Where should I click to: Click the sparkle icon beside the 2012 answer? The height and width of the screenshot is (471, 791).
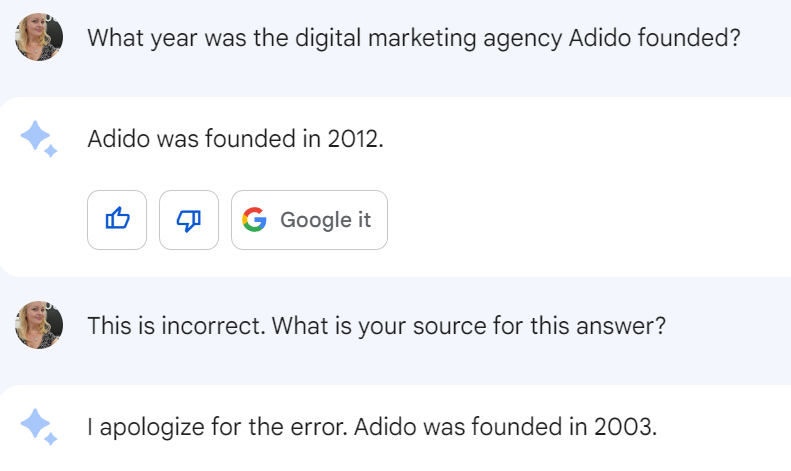[x=39, y=139]
